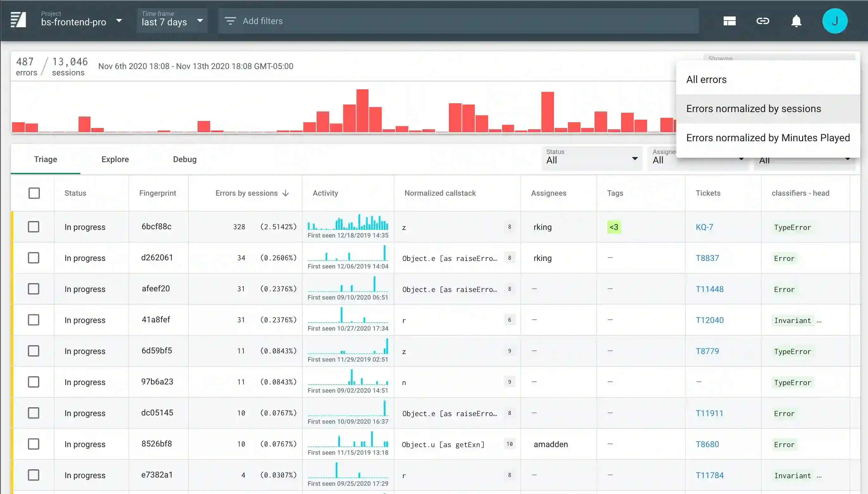
Task: Click the tallest red bar in histogram
Action: point(362,110)
